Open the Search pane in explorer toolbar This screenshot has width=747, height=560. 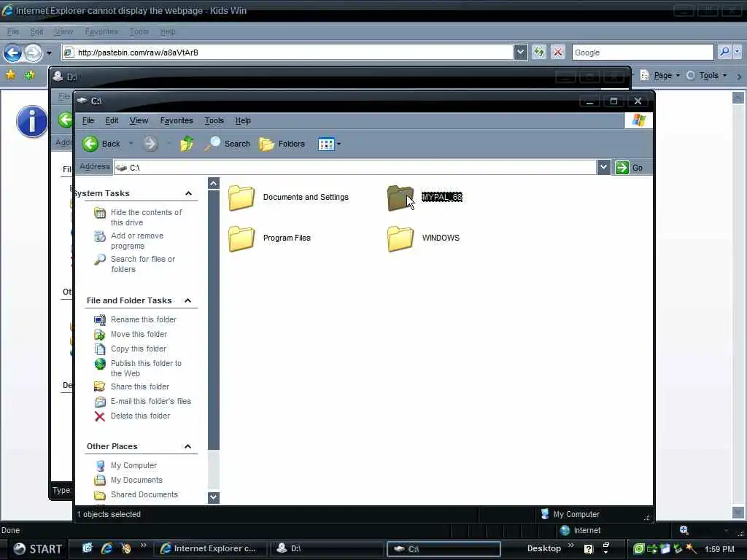228,144
